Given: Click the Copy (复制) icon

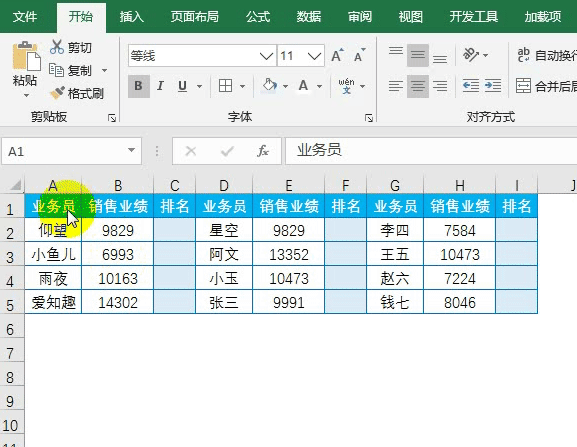Looking at the screenshot, I should [x=57, y=70].
